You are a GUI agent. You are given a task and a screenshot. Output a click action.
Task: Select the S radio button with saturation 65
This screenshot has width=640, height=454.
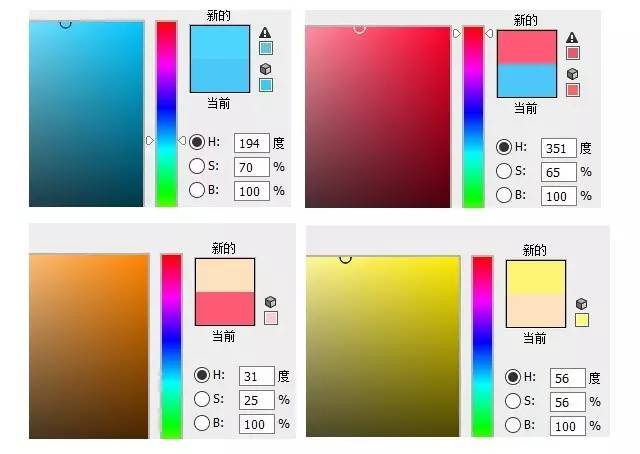coord(504,171)
